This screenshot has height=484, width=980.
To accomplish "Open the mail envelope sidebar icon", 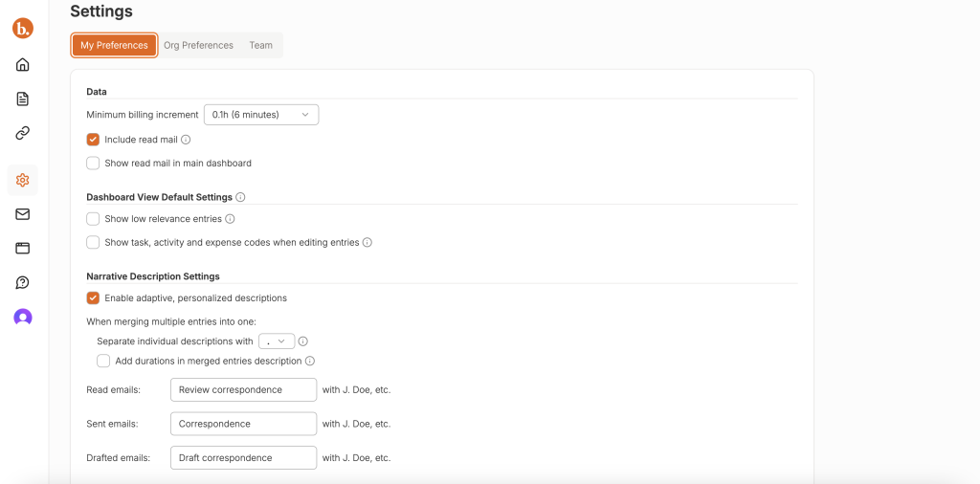I will tap(22, 214).
